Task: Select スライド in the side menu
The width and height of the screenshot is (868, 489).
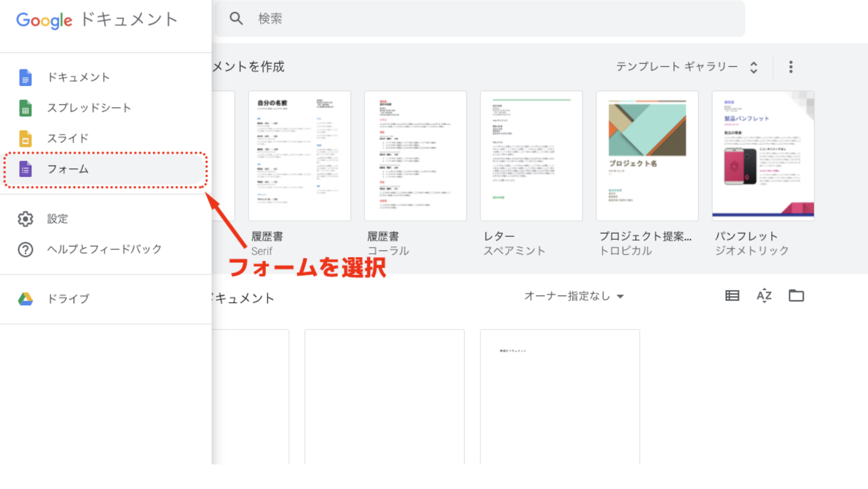Action: (106, 138)
